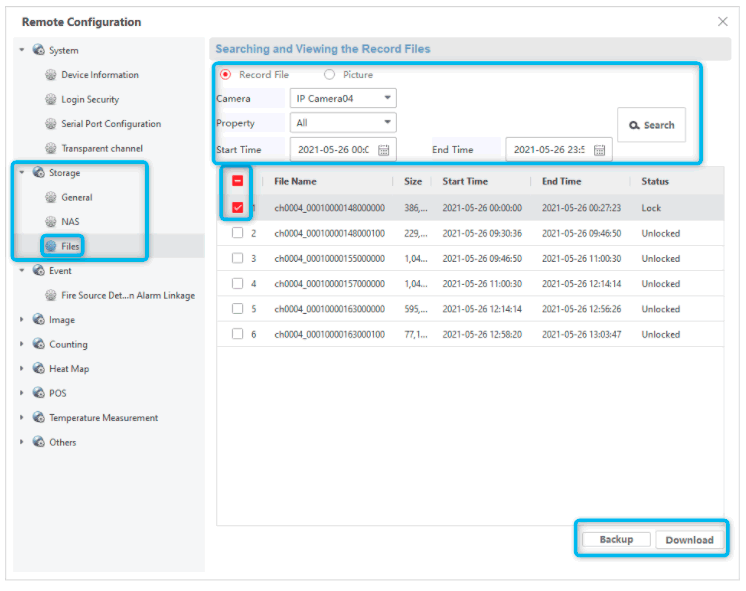The height and width of the screenshot is (591, 746).
Task: Select Transparent channel in the System tree
Action: point(102,149)
